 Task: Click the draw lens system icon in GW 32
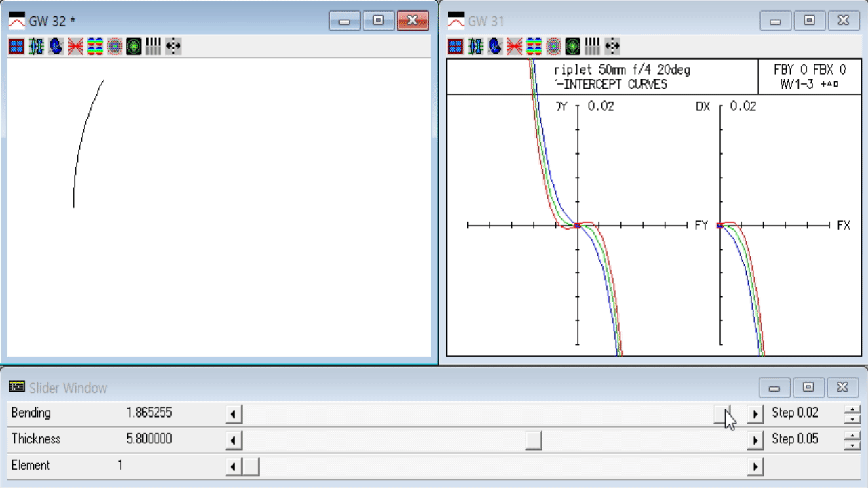tap(36, 46)
